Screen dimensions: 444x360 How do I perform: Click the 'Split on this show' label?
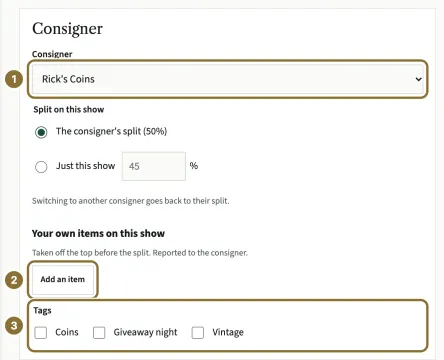[x=69, y=109]
